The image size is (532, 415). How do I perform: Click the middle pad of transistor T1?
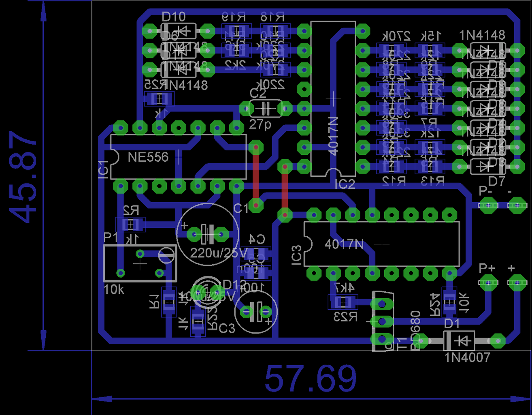(x=381, y=321)
